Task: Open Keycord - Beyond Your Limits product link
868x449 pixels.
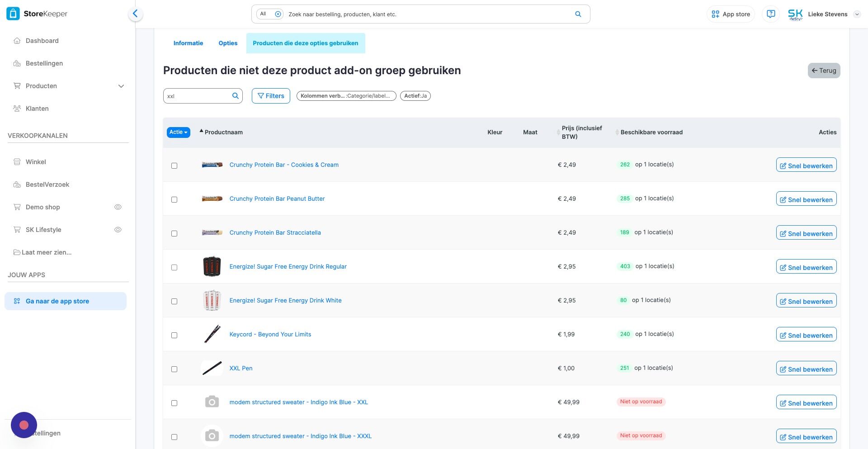Action: [x=270, y=334]
